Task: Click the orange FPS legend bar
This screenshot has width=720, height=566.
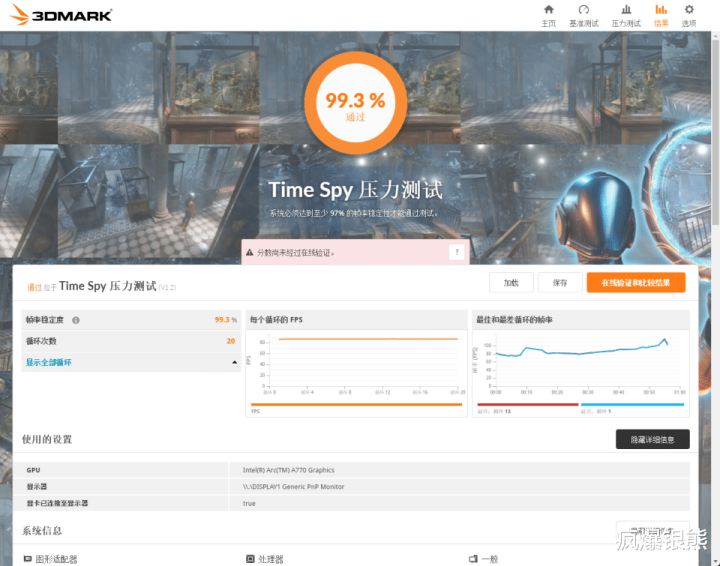Action: click(x=356, y=404)
